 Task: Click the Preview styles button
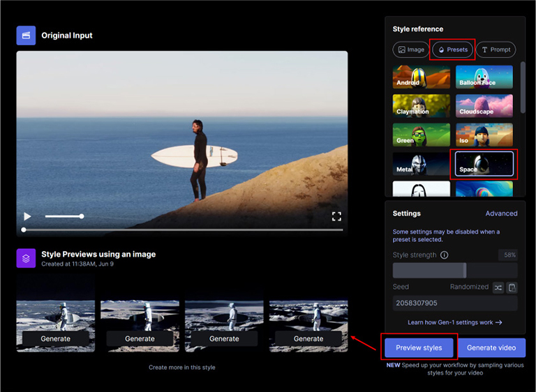(419, 348)
